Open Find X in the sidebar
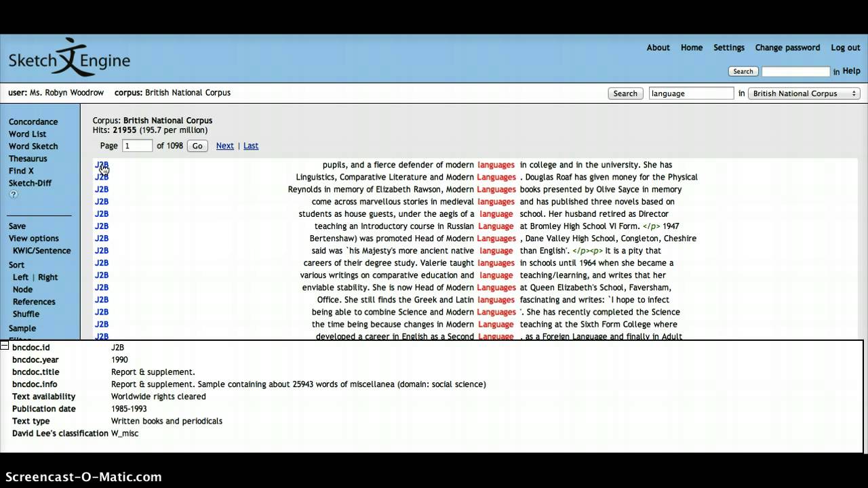Viewport: 868px width, 488px height. tap(21, 171)
